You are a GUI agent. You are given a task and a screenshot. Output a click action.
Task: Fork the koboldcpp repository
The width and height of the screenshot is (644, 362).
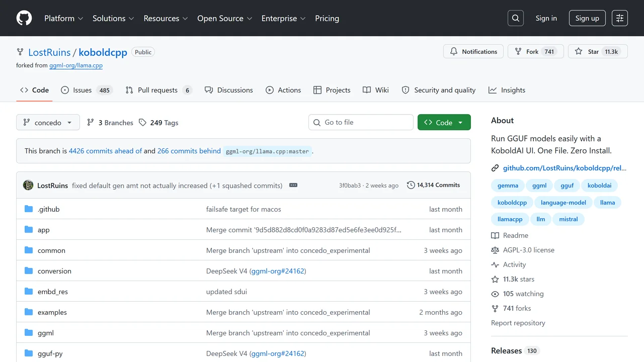tap(536, 52)
